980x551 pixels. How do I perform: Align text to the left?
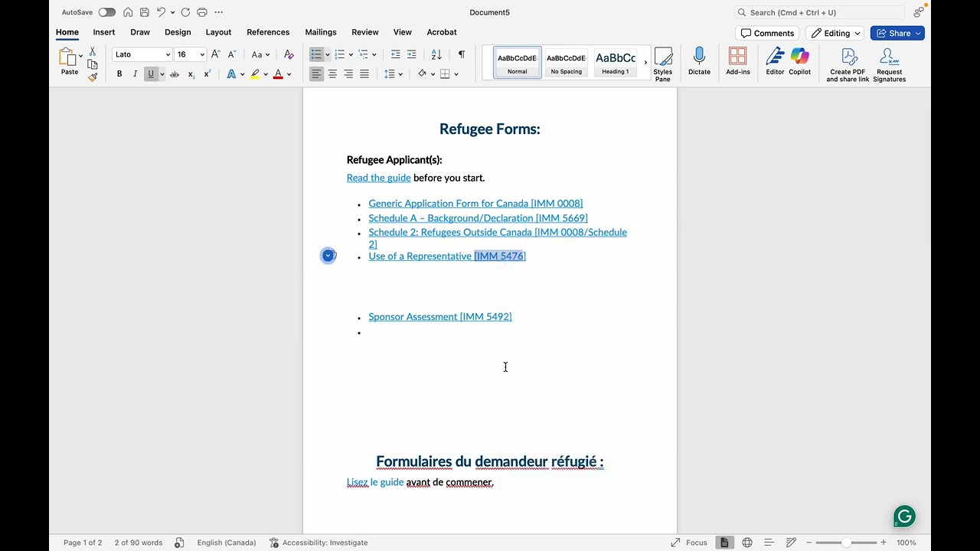(316, 74)
